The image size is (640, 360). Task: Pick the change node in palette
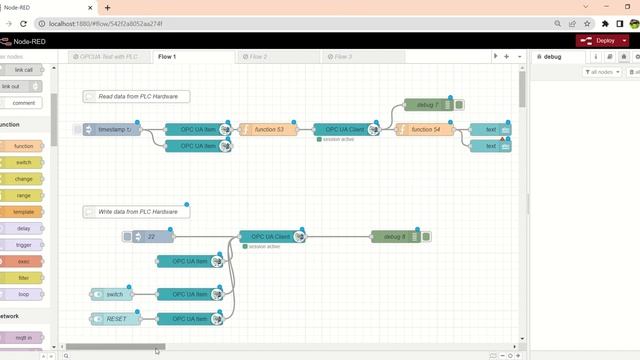21,179
